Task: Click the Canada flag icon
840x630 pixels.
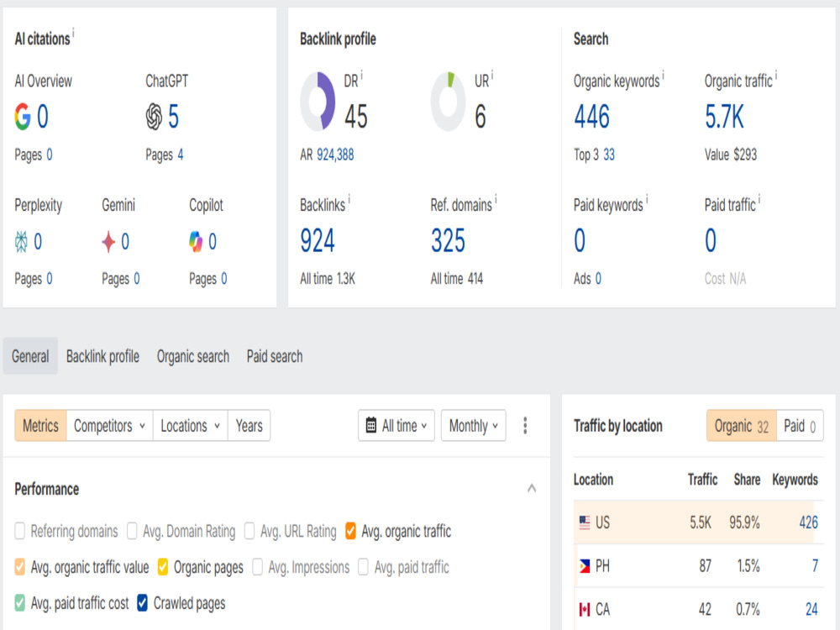Action: pyautogui.click(x=585, y=609)
